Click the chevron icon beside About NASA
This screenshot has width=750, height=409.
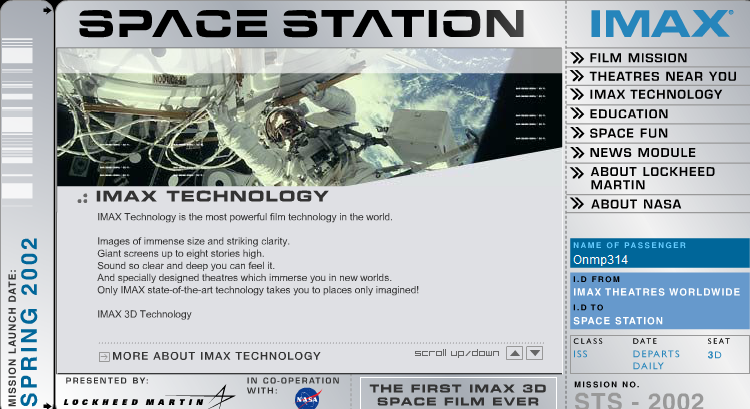click(578, 204)
